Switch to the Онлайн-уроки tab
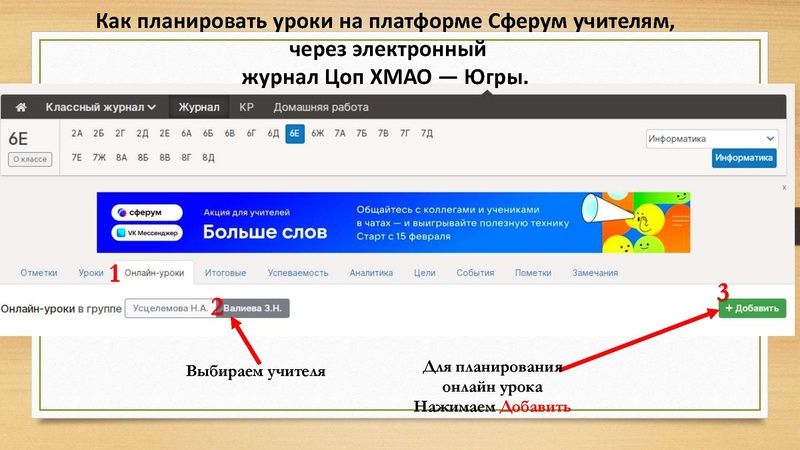 (x=154, y=273)
